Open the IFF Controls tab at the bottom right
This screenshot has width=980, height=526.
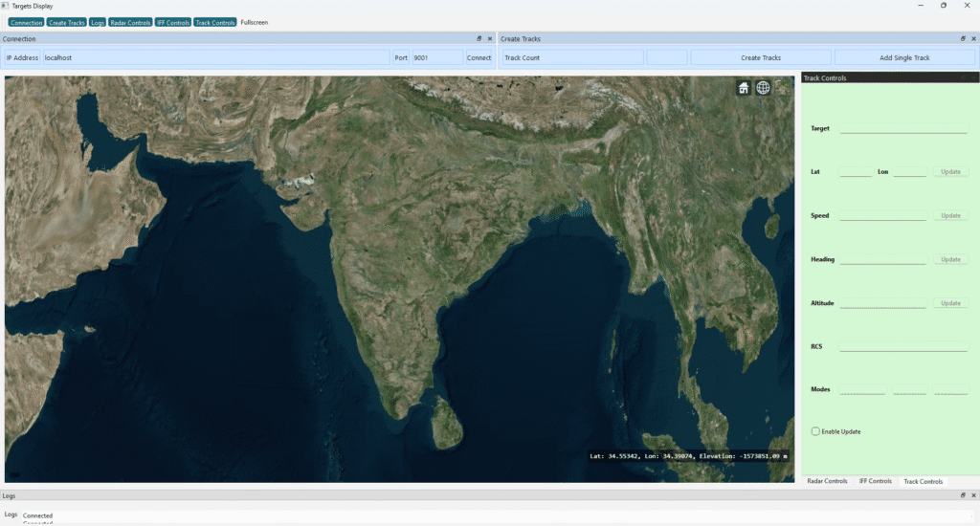coord(875,481)
